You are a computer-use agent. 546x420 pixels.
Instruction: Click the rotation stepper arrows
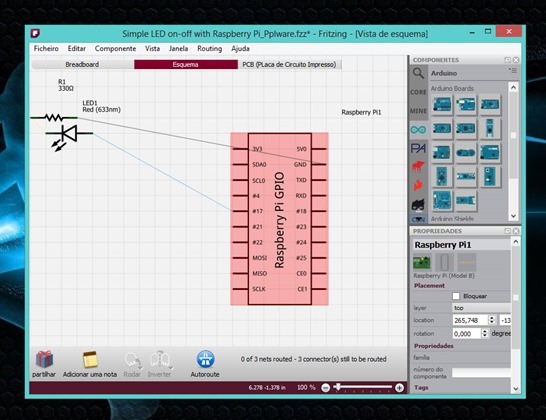(x=485, y=333)
